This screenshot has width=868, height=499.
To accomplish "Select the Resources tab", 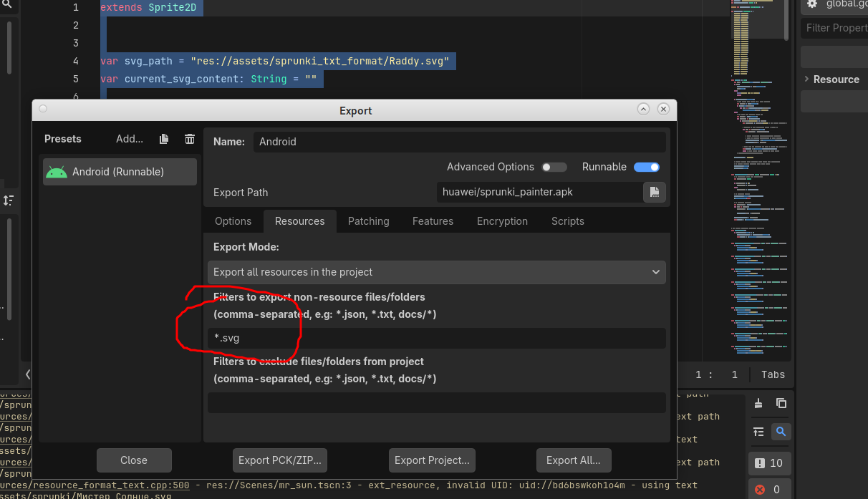I will (x=299, y=221).
